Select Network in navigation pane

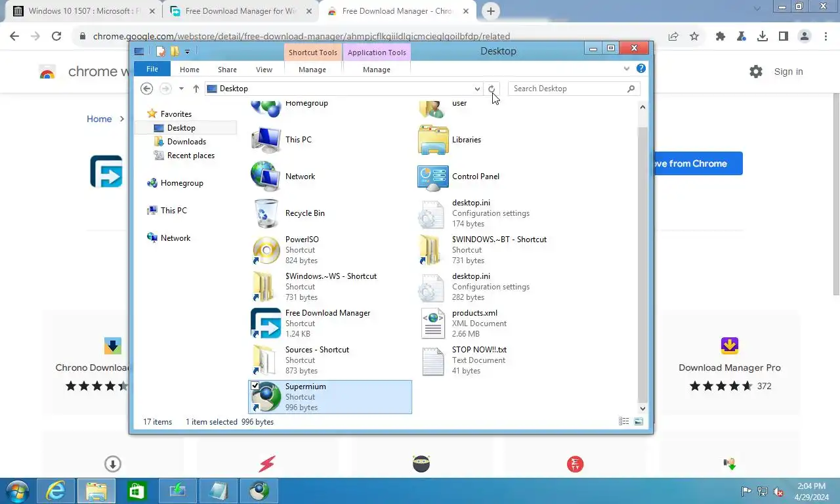tap(175, 238)
